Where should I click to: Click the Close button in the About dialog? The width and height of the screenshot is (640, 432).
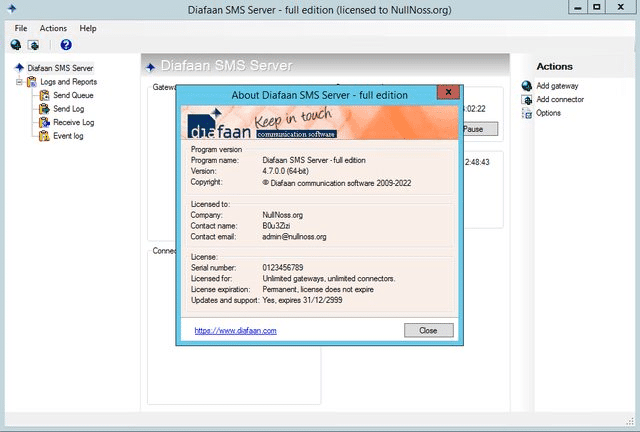coord(429,330)
